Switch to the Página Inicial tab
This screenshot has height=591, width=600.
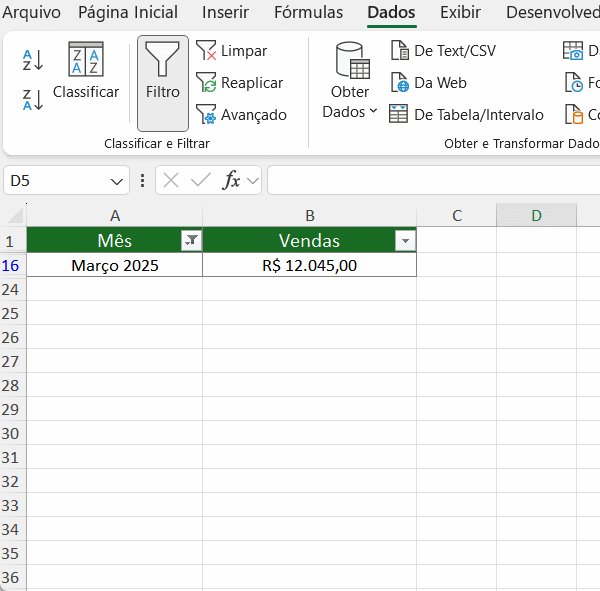pyautogui.click(x=128, y=12)
